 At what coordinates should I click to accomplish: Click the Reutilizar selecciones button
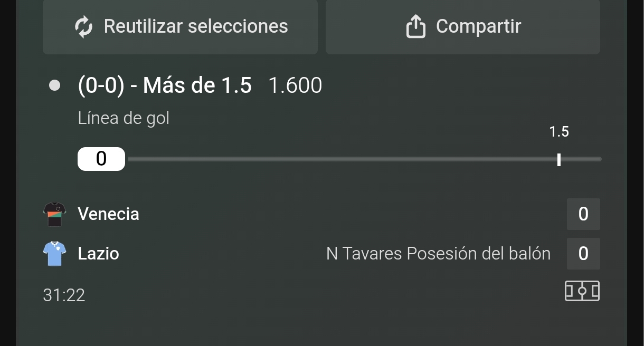(180, 26)
